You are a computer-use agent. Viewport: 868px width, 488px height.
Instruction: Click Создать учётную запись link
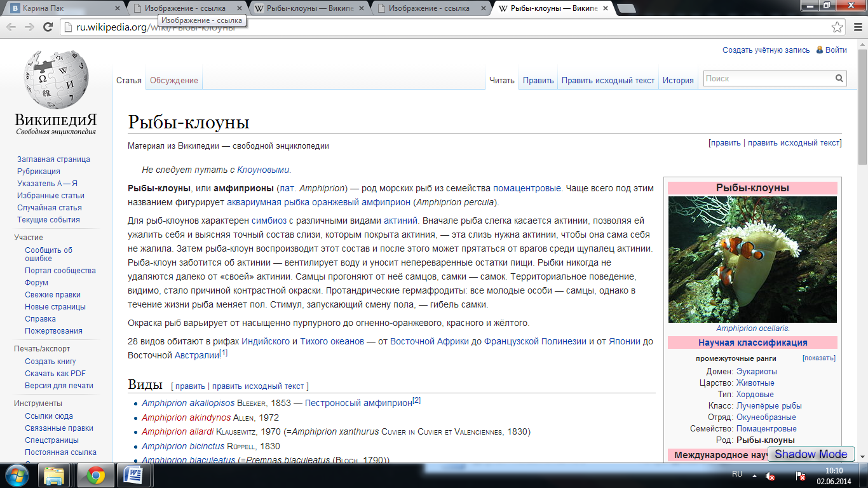(x=766, y=50)
